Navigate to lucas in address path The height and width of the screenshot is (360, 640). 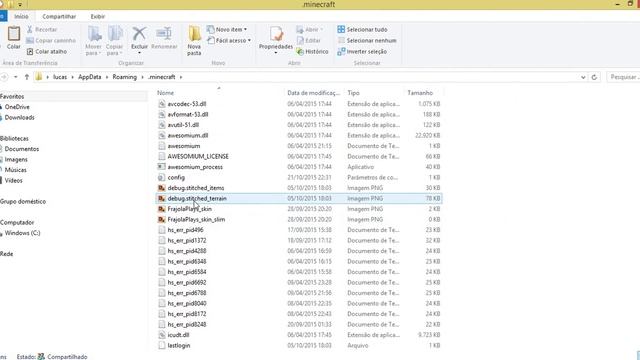click(x=60, y=77)
